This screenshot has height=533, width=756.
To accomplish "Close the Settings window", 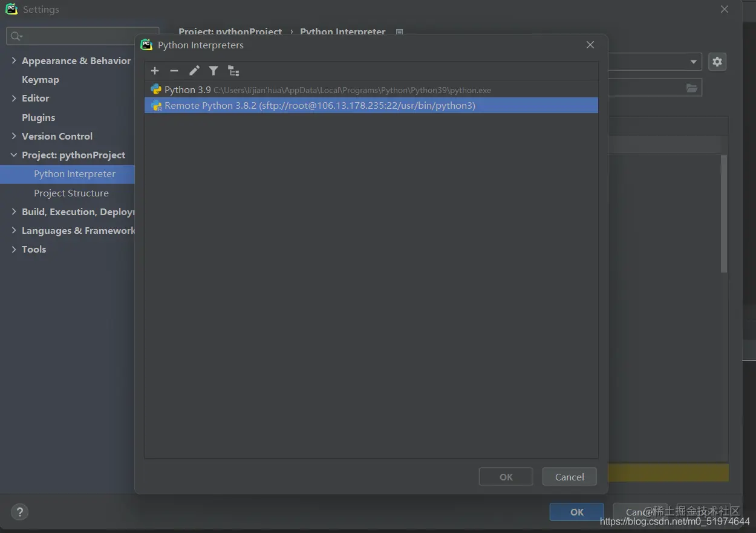I will pos(725,10).
